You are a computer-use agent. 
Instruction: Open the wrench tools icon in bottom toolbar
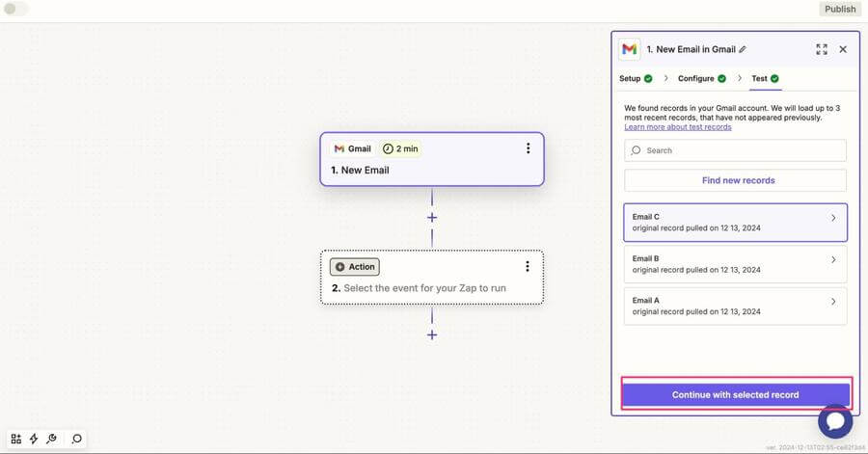(51, 439)
